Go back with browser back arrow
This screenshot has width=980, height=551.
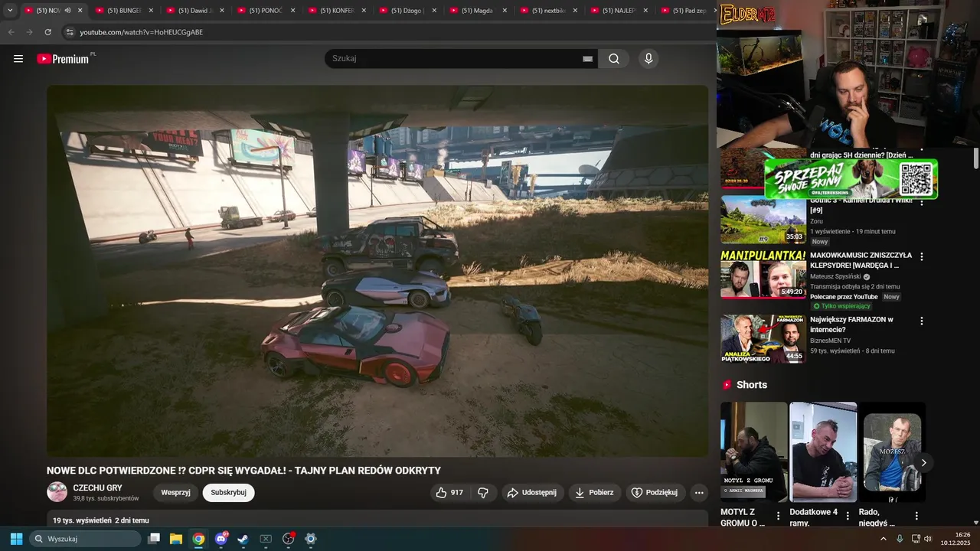point(11,32)
